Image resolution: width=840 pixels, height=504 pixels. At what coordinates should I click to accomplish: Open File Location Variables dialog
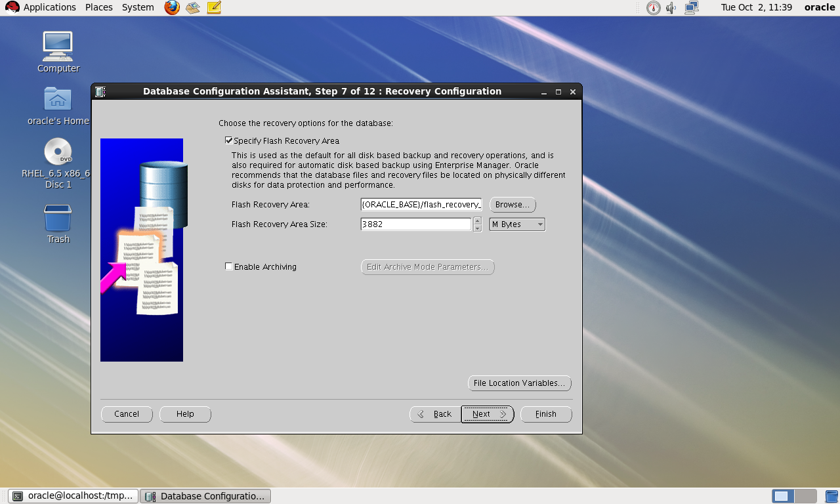tap(519, 383)
